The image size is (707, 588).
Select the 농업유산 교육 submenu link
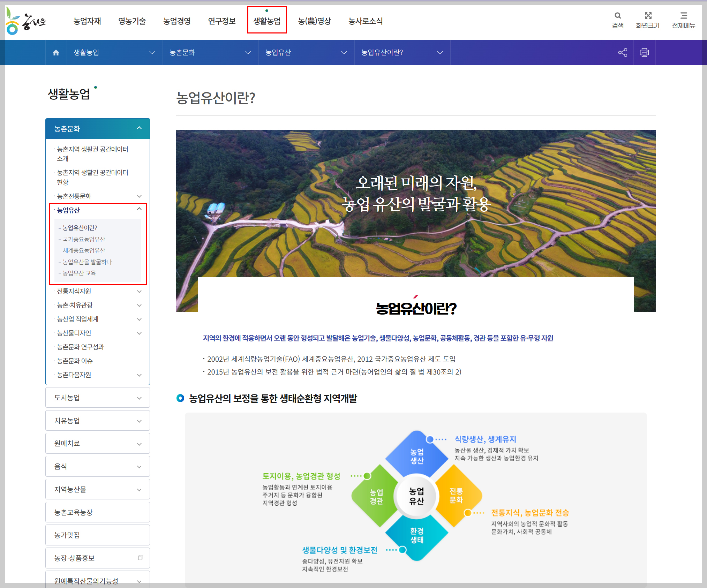(79, 273)
